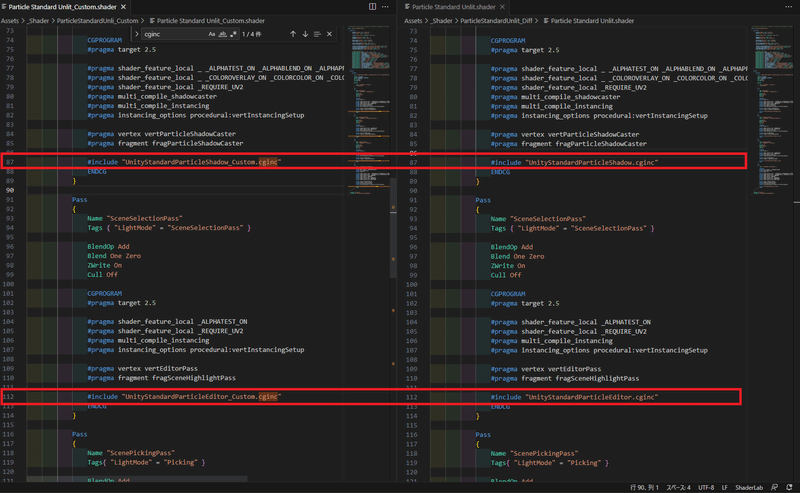Click 'Pass' on line 116 in right editor
This screenshot has height=493, width=800.
[483, 435]
